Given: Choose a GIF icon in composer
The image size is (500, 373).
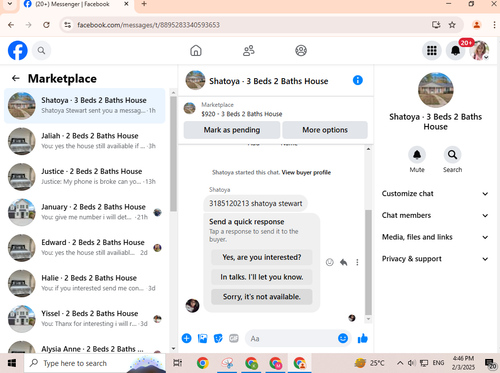Looking at the screenshot, I should 234,338.
